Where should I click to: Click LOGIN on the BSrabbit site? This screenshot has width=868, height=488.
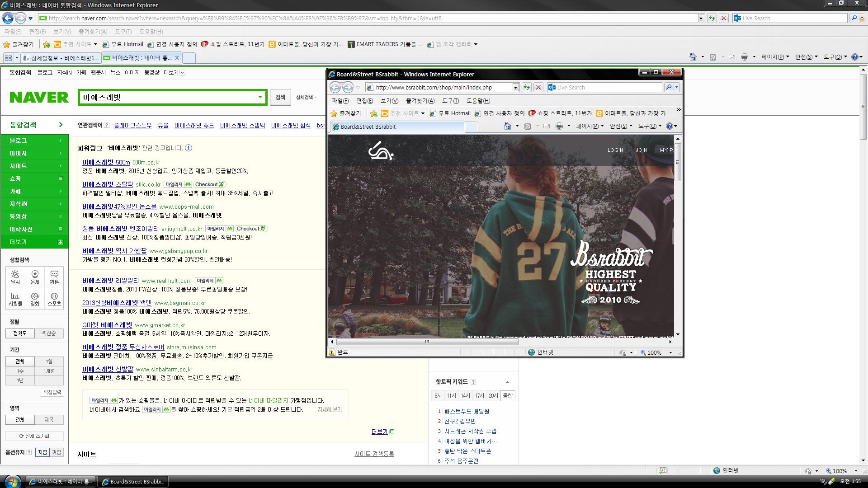pyautogui.click(x=615, y=150)
